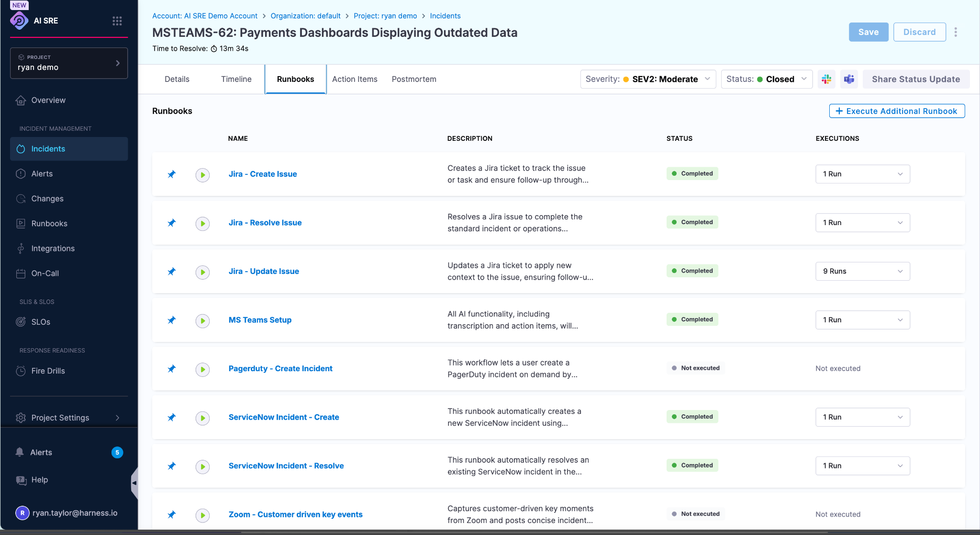Run the Jira - Update Issue runbook
980x535 pixels.
202,272
